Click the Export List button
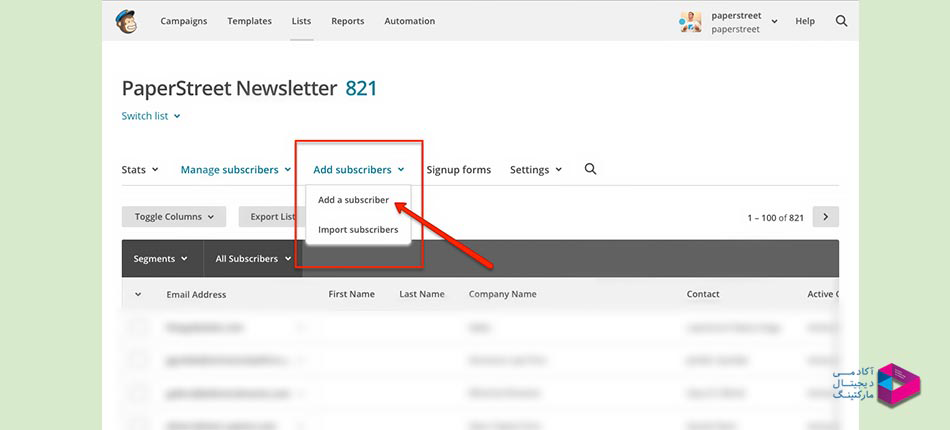The image size is (950, 430). (x=272, y=217)
